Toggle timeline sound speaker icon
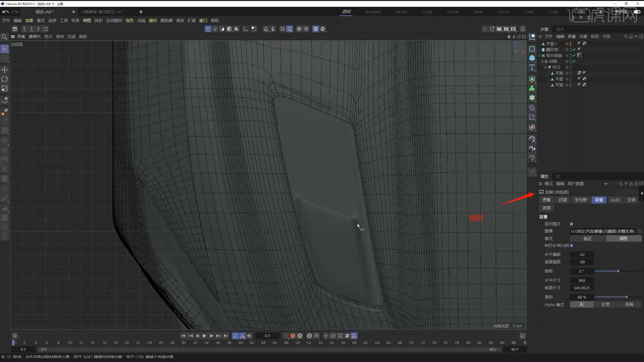The image size is (644, 362). pos(249,336)
